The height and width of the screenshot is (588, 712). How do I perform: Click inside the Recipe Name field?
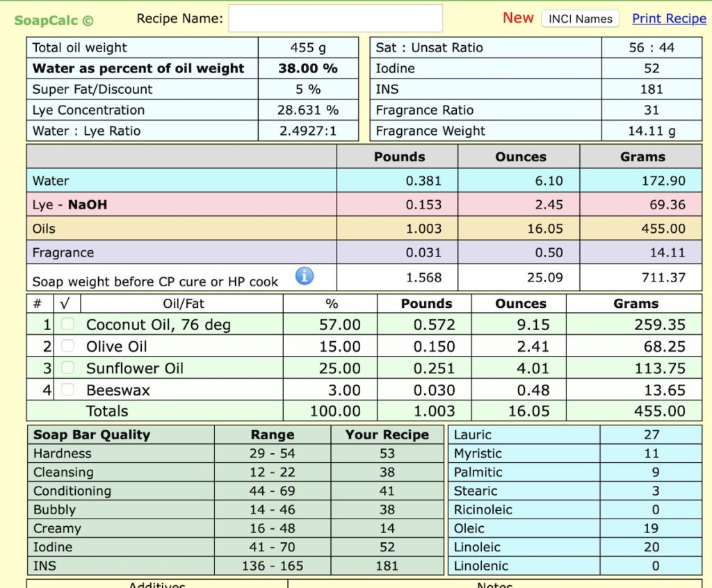pos(336,19)
